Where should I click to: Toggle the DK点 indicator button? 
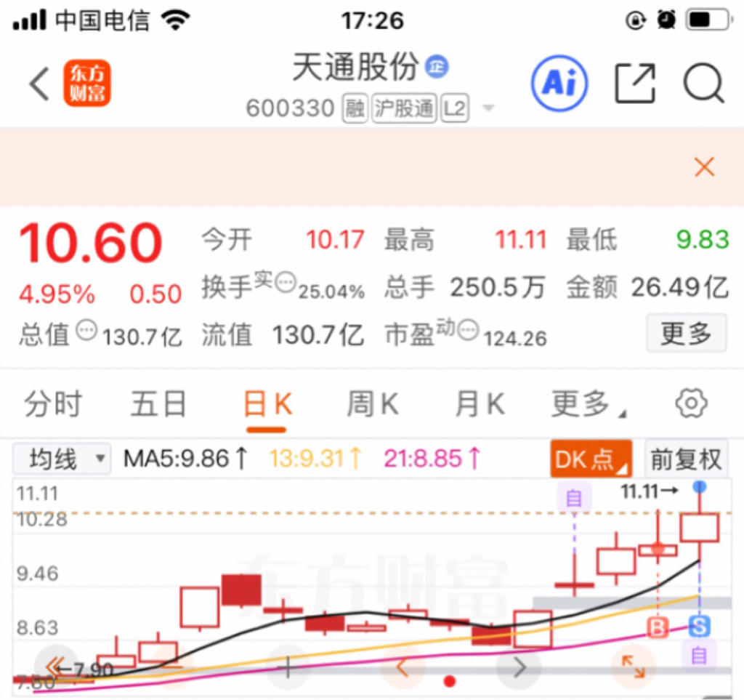(x=591, y=459)
